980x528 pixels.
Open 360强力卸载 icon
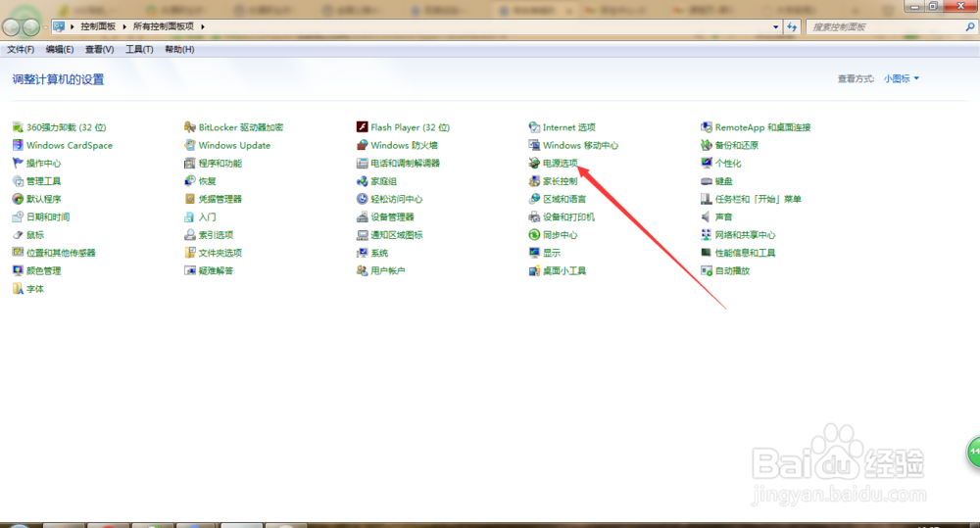(x=18, y=127)
